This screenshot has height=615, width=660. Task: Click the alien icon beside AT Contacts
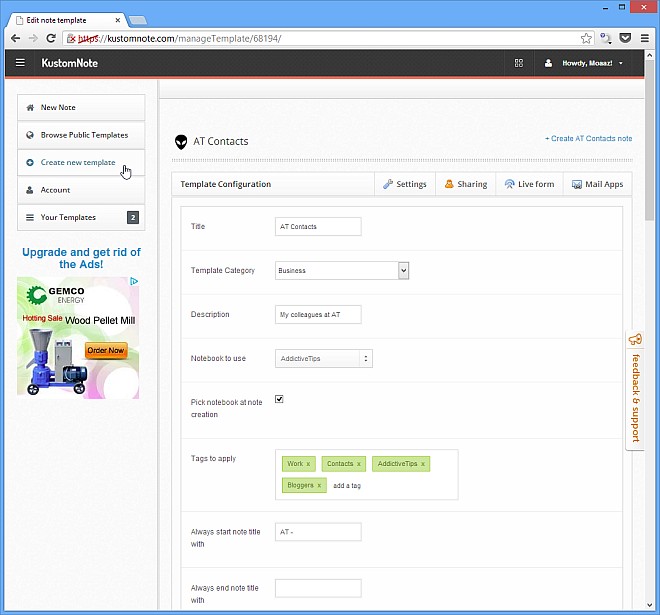[x=181, y=142]
